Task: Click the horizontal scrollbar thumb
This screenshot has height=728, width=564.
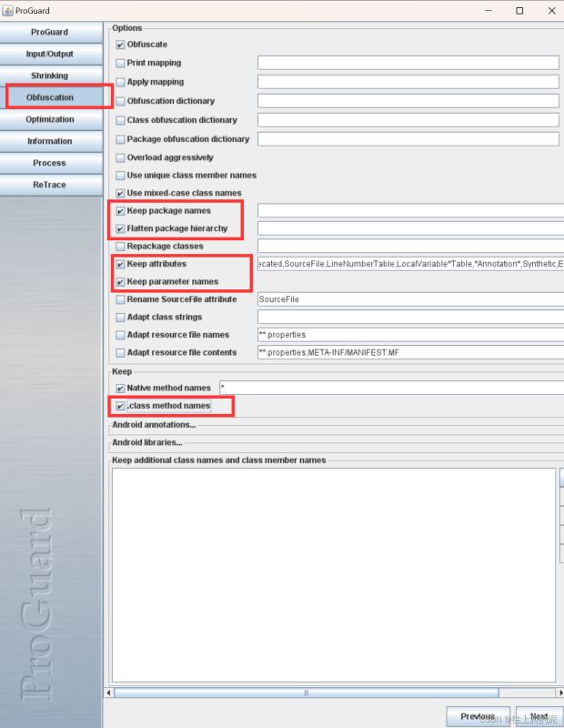Action: click(307, 693)
